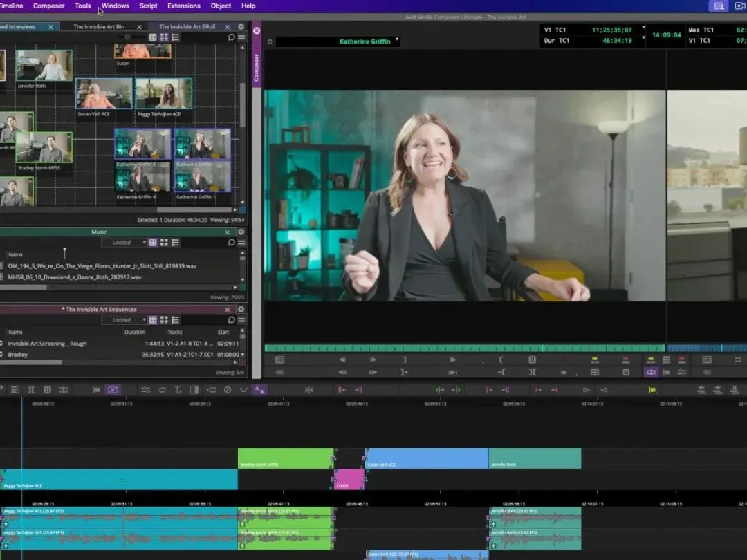The image size is (747, 560).
Task: Select the Peggy Tachdjian ACE thumbnail
Action: coord(164,94)
